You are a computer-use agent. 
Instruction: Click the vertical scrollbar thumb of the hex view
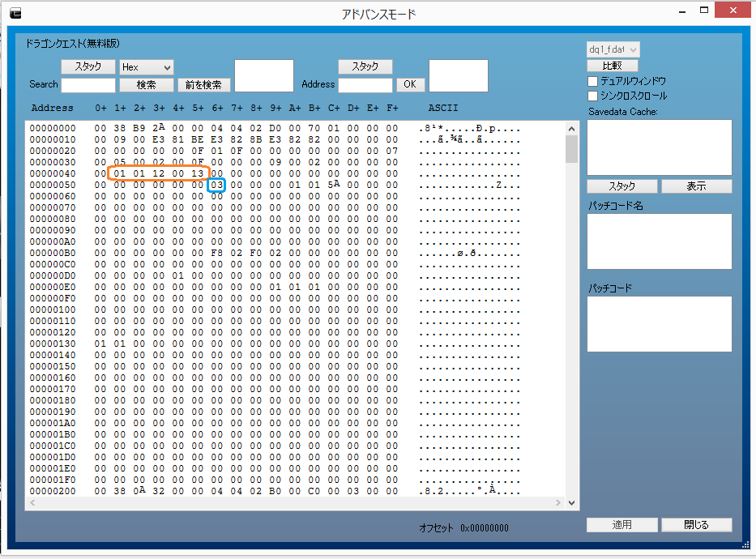point(571,149)
